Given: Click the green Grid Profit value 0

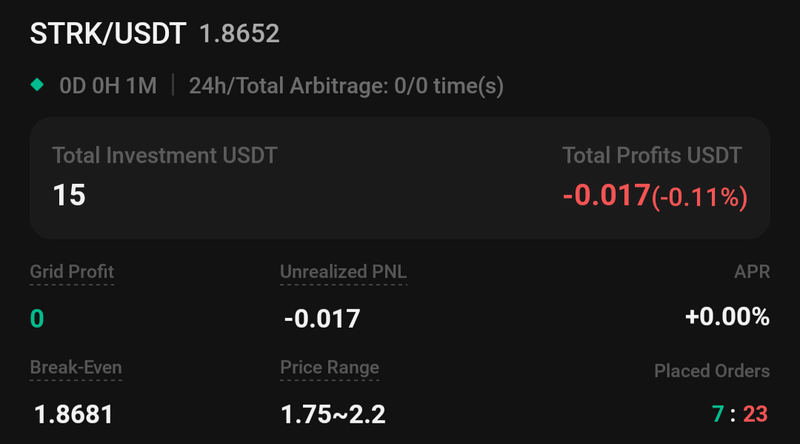Looking at the screenshot, I should coord(37,319).
